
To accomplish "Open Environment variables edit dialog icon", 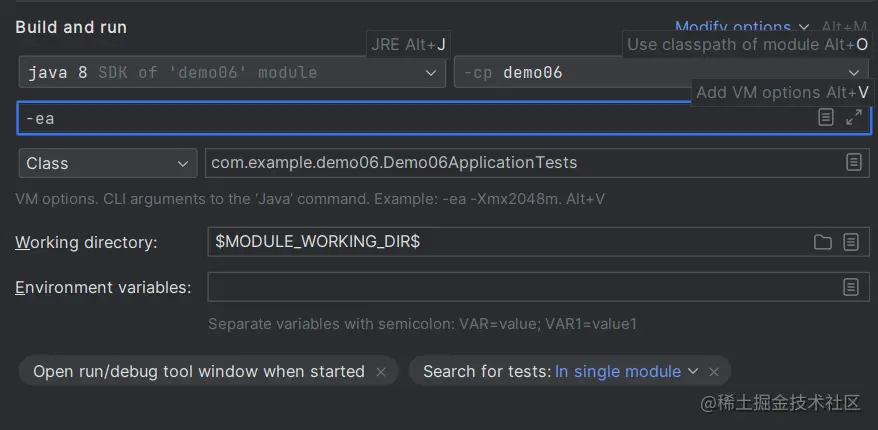I will coord(851,288).
